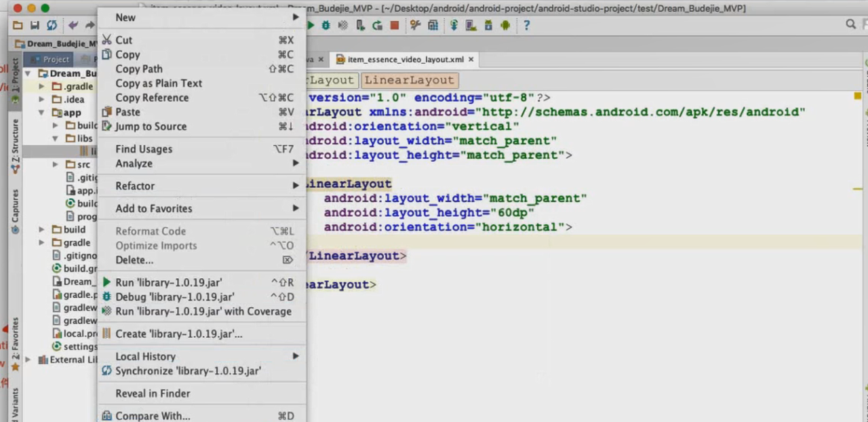Image resolution: width=868 pixels, height=422 pixels.
Task: Collapse the app module in project tree
Action: point(41,113)
